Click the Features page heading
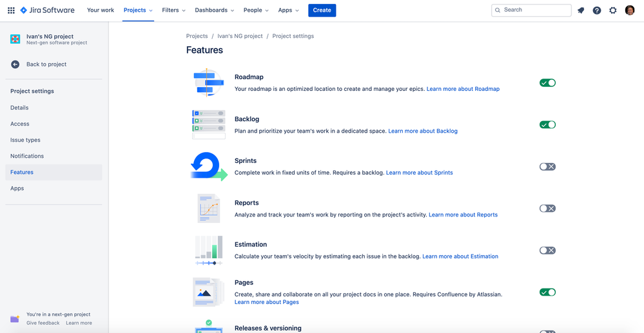The width and height of the screenshot is (644, 333). tap(204, 50)
